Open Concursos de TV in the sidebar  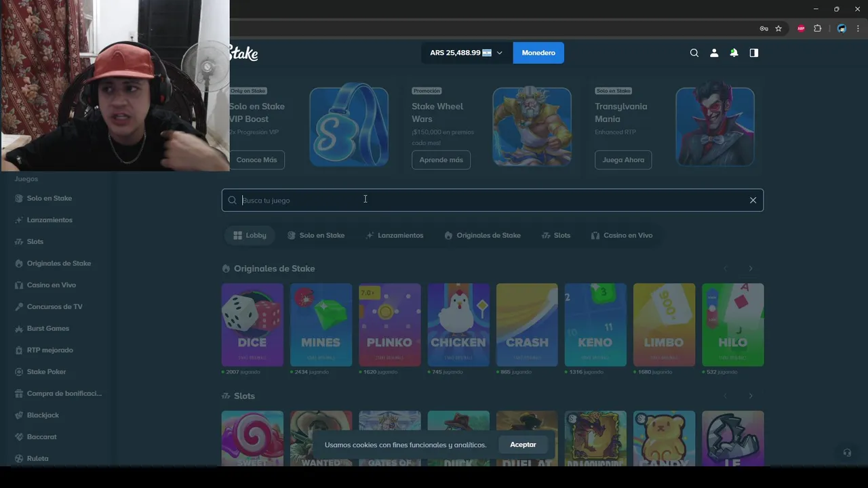coord(48,306)
